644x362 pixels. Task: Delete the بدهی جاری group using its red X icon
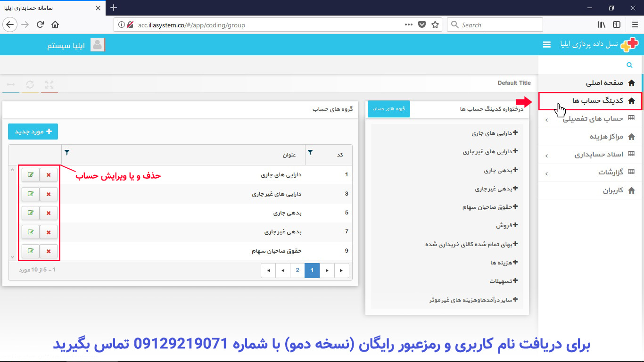coord(49,213)
